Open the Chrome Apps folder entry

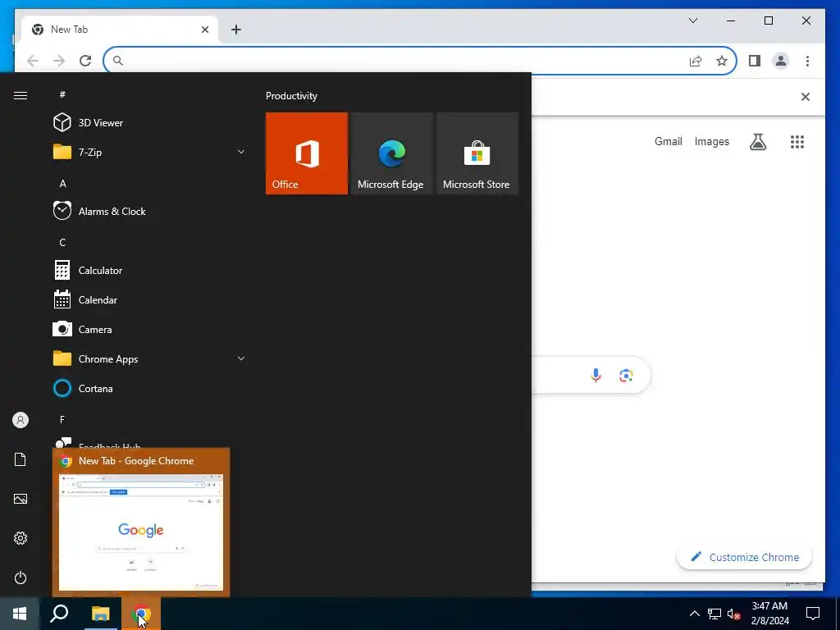[150, 358]
